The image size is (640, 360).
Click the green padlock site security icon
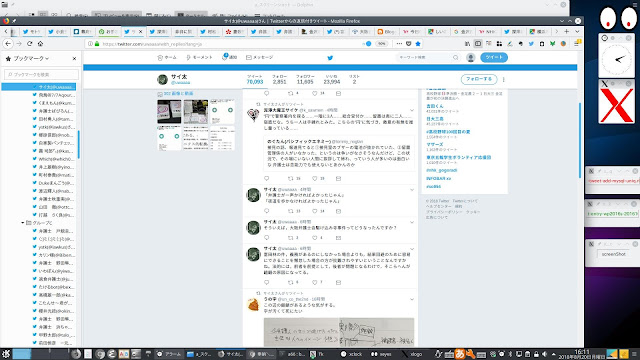(x=97, y=44)
